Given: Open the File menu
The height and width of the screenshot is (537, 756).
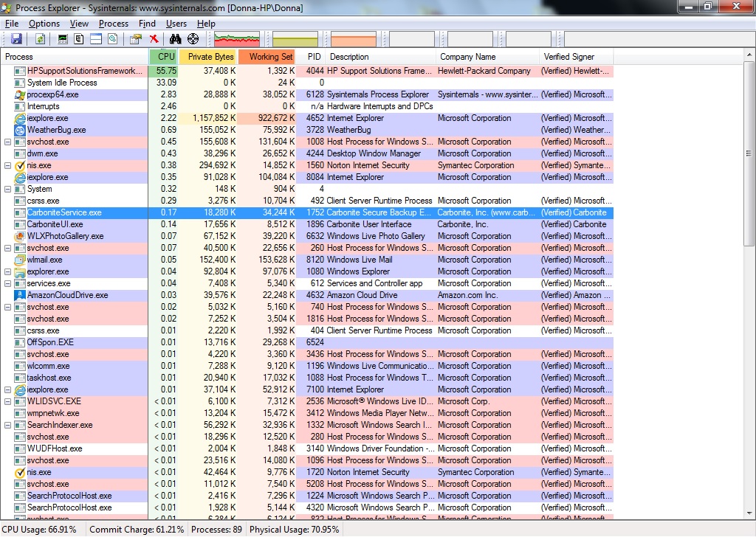Looking at the screenshot, I should pyautogui.click(x=12, y=24).
